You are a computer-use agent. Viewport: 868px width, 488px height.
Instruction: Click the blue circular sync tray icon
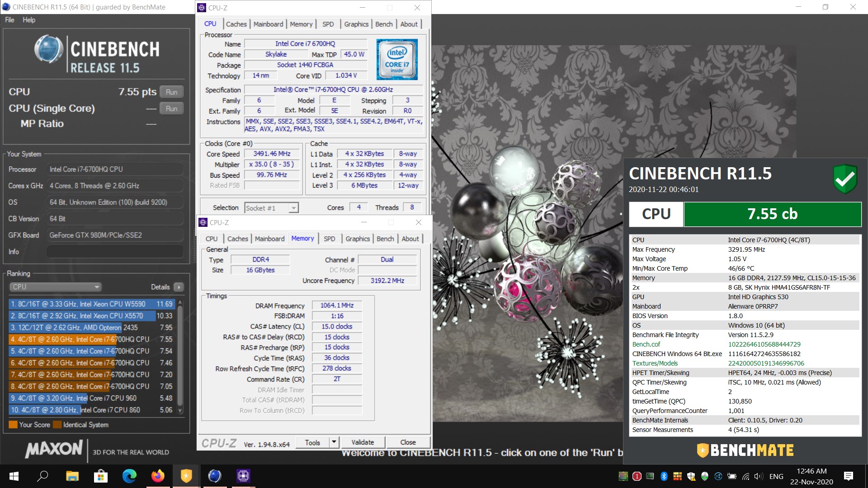tap(718, 476)
